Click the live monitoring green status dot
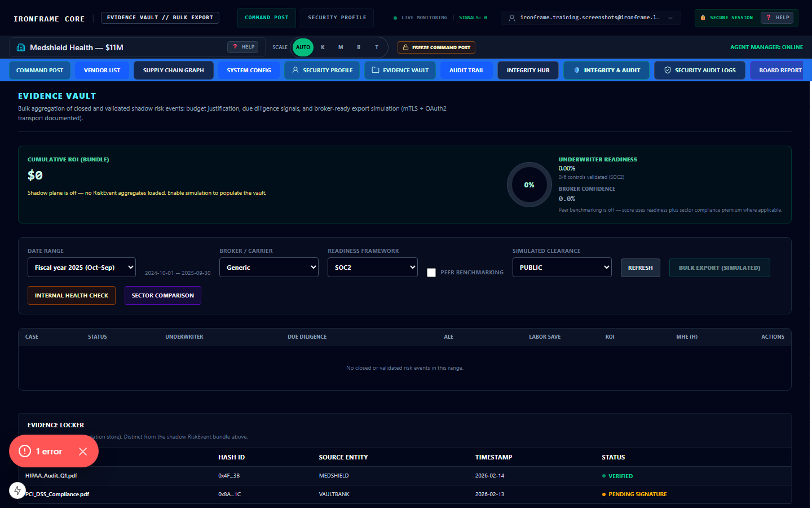Image resolution: width=812 pixels, height=508 pixels. pyautogui.click(x=395, y=18)
